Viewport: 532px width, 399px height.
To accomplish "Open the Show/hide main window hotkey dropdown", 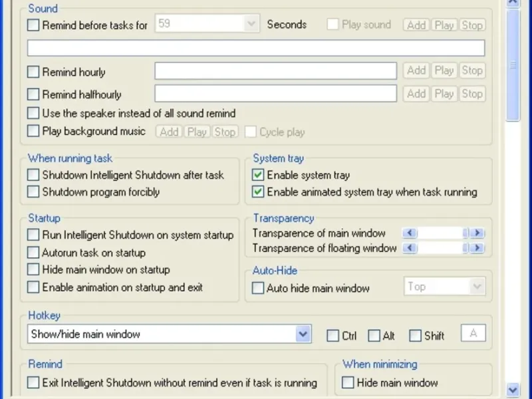I will (170, 334).
